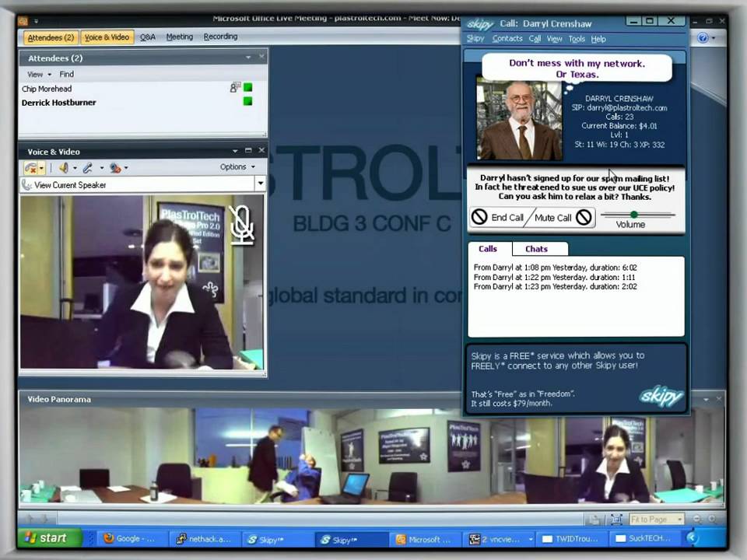Toggle the Voice & Video pane button
Screen dimensions: 747x560
tap(107, 37)
